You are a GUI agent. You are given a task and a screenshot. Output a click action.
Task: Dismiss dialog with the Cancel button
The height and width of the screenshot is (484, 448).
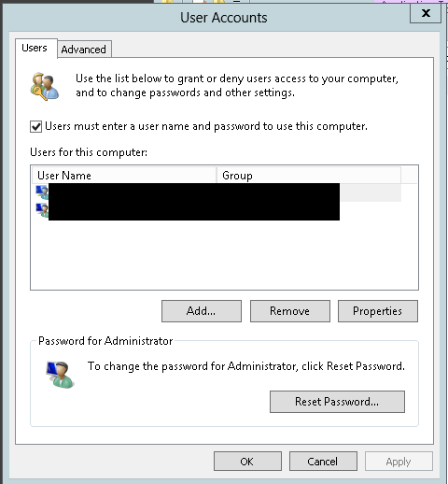point(323,462)
